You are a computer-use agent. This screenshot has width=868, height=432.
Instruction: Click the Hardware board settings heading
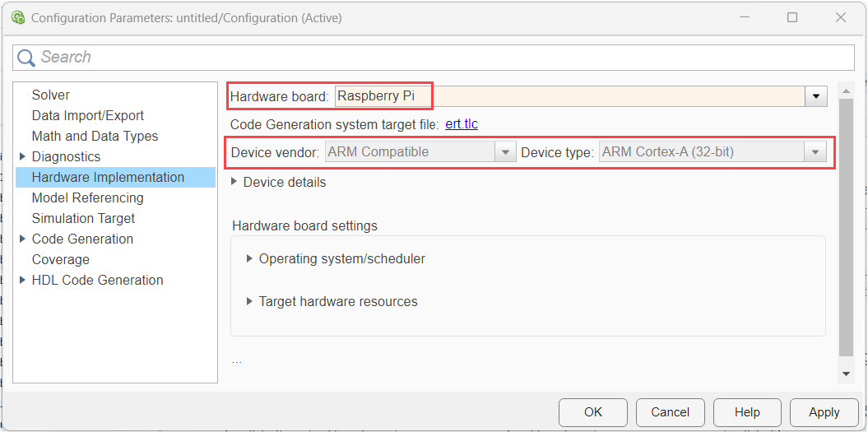click(304, 226)
